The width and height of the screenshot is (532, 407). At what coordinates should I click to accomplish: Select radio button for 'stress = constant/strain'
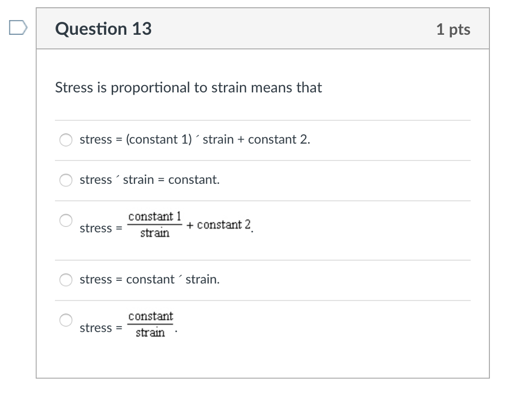pos(65,320)
